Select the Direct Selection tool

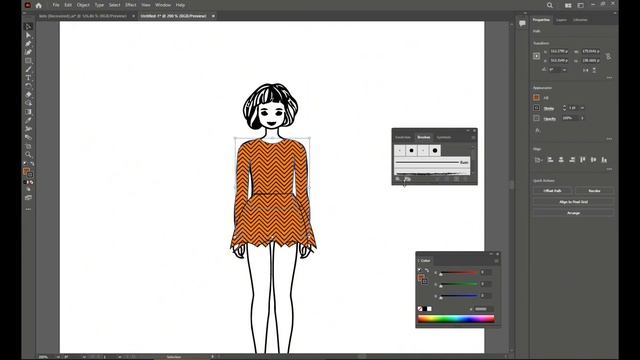(28, 36)
